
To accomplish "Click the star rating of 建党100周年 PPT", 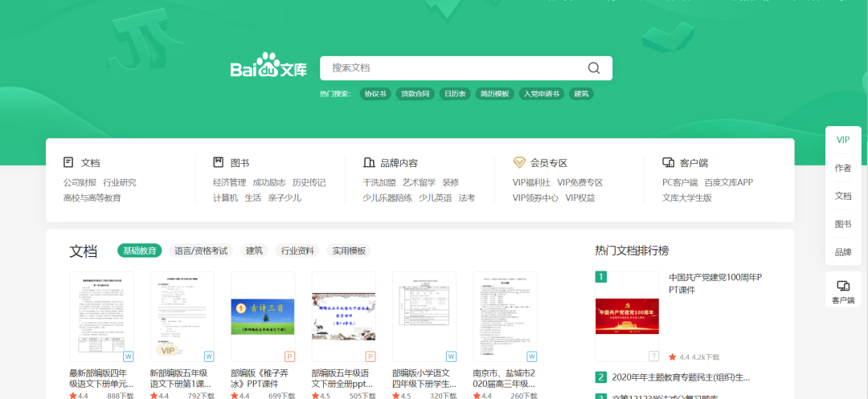I will pos(681,357).
